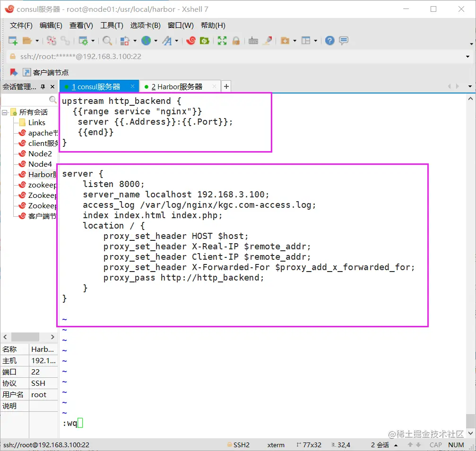Click the globe encoding icon
This screenshot has width=476, height=451.
pyautogui.click(x=146, y=41)
